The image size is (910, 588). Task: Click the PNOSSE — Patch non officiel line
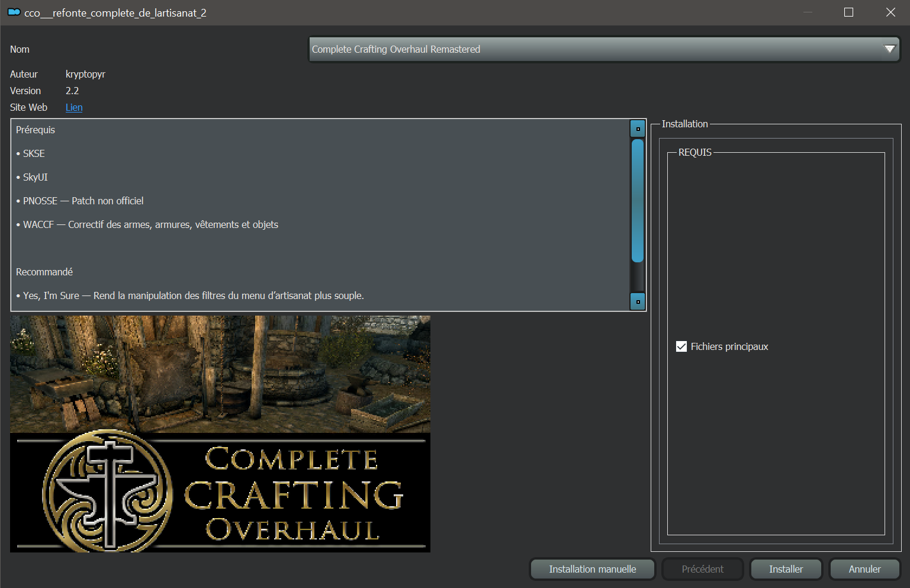coord(80,201)
